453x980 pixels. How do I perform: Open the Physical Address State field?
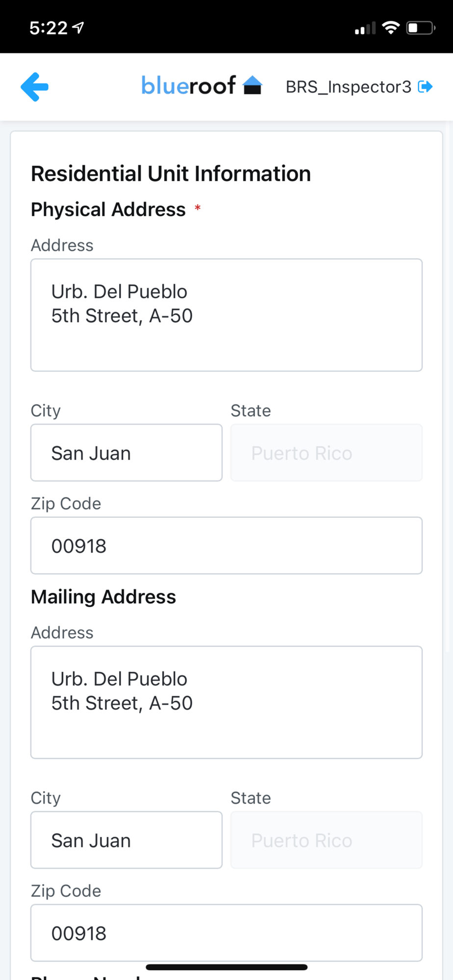coord(327,453)
